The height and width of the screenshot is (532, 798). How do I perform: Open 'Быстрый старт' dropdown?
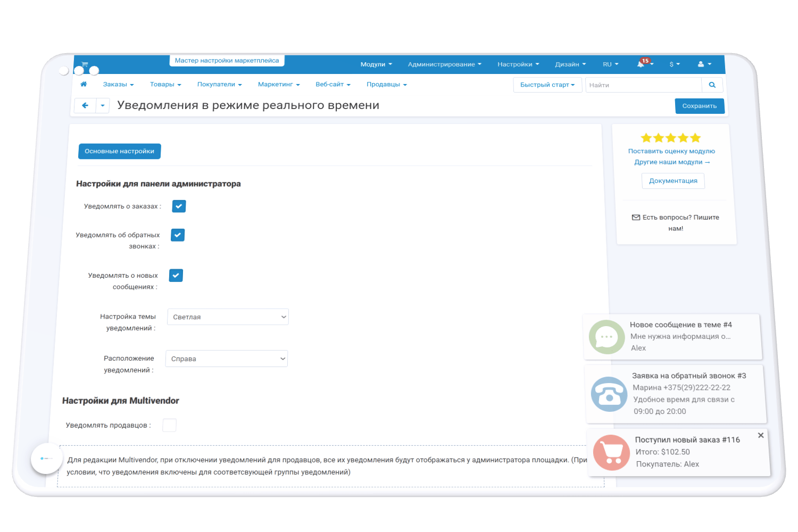tap(547, 85)
